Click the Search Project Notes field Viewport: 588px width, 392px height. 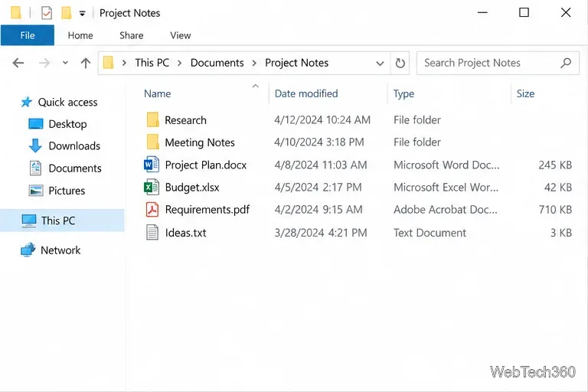pyautogui.click(x=498, y=63)
